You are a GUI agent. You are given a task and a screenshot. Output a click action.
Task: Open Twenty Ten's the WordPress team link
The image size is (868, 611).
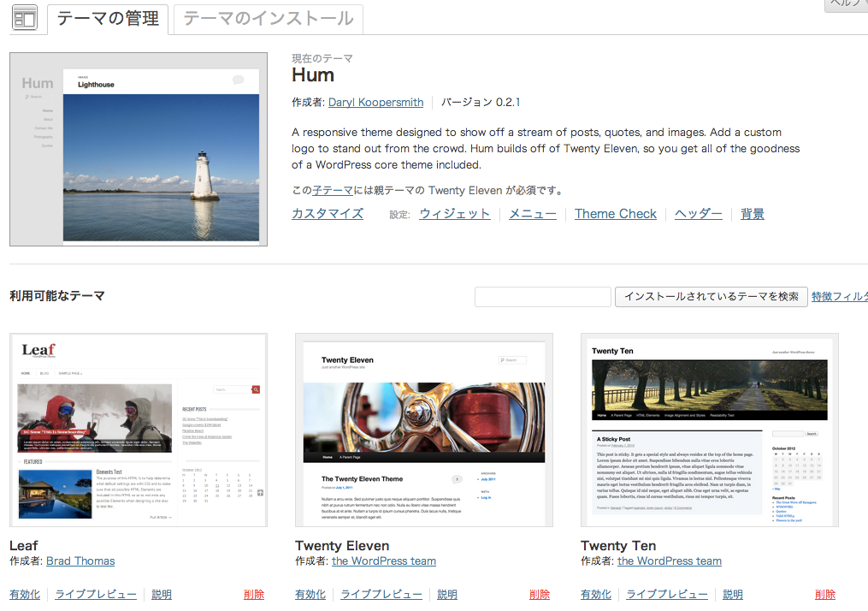click(670, 561)
